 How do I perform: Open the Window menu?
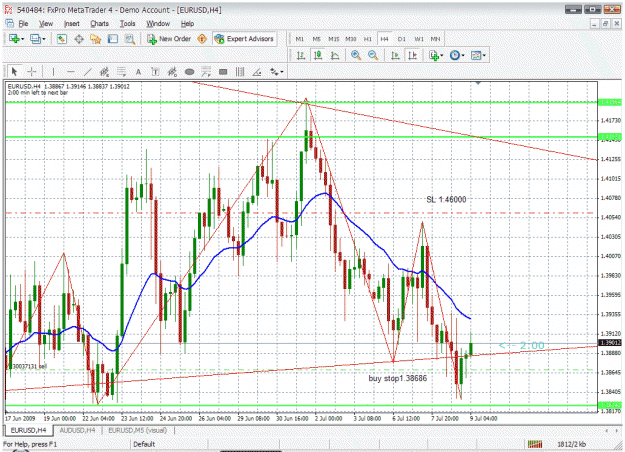coord(158,24)
